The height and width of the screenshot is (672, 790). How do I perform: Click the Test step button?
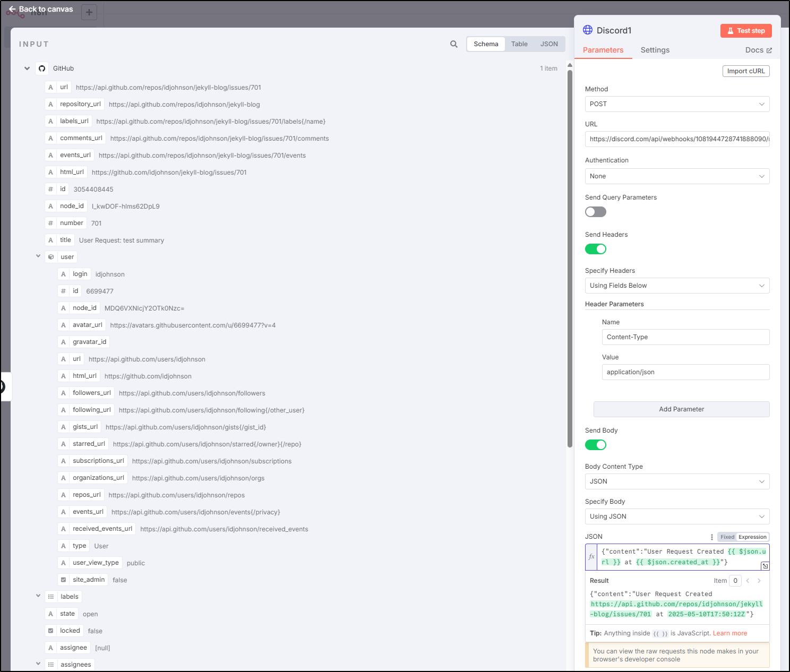coord(746,31)
